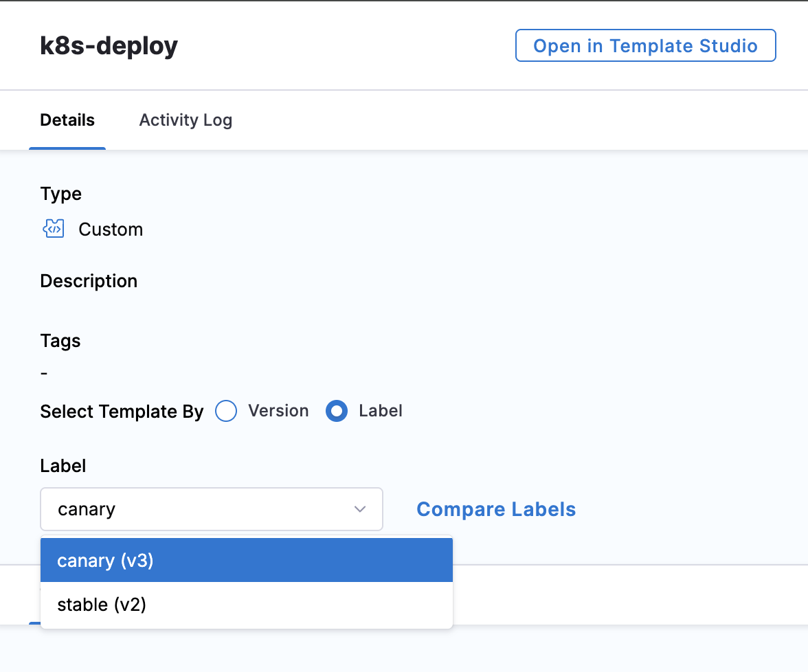808x672 pixels.
Task: Click the Custom template type icon
Action: coord(54,229)
